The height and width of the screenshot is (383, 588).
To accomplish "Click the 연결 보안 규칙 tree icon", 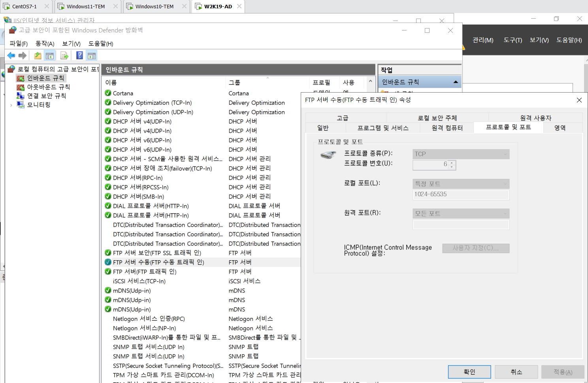I will [21, 96].
